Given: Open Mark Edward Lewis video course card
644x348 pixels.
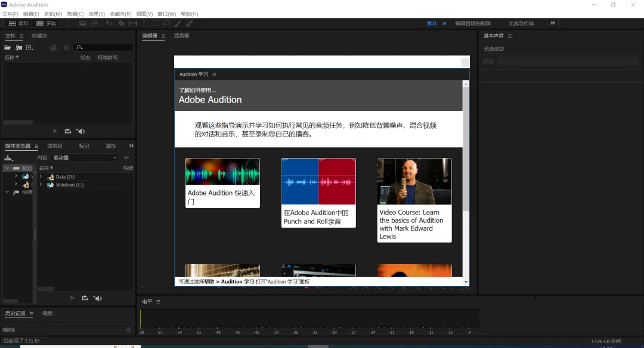Looking at the screenshot, I should (x=414, y=200).
